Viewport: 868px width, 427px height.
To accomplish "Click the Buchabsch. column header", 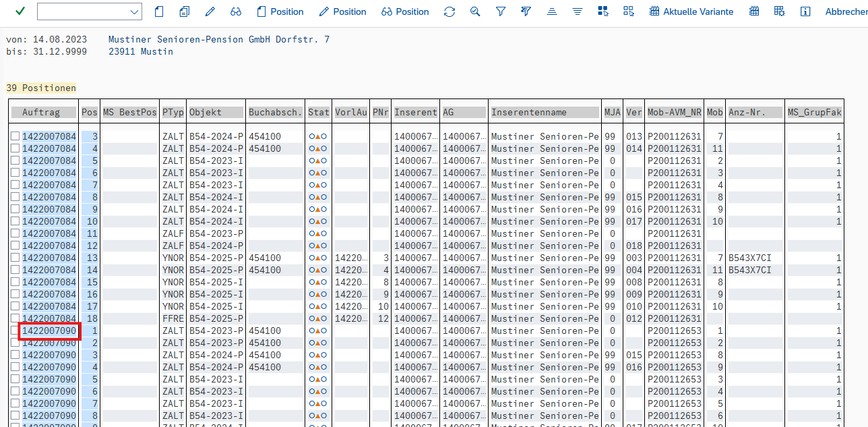I will pos(275,112).
